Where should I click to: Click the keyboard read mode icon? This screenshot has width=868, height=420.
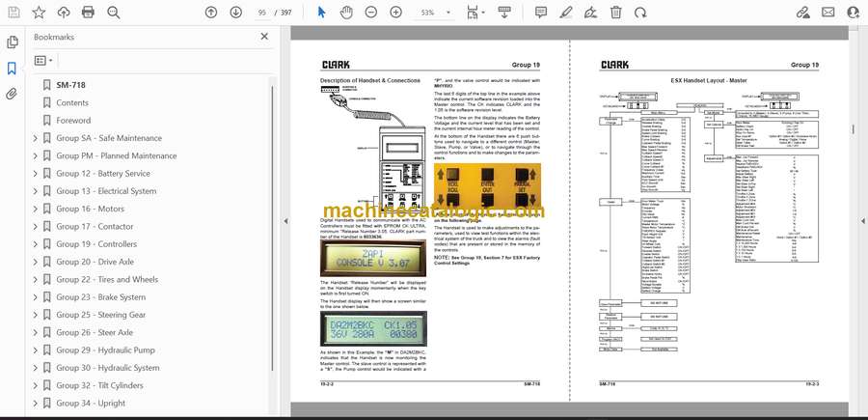click(503, 13)
